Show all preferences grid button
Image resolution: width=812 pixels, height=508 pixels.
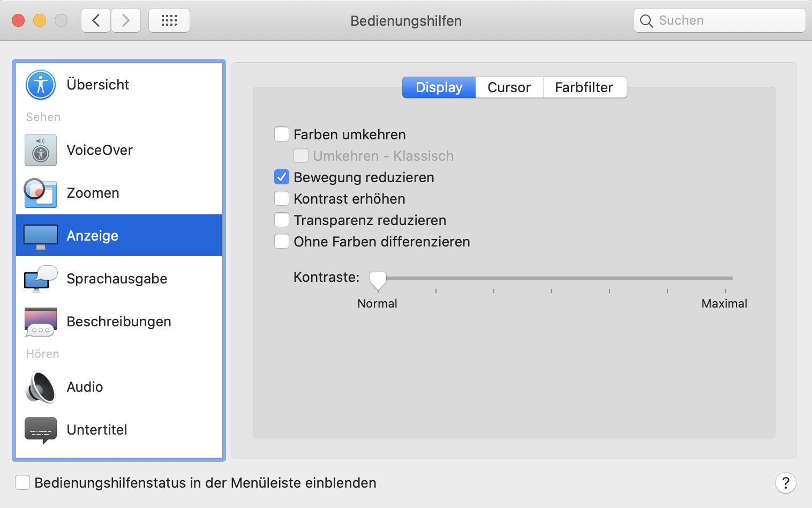click(x=169, y=20)
